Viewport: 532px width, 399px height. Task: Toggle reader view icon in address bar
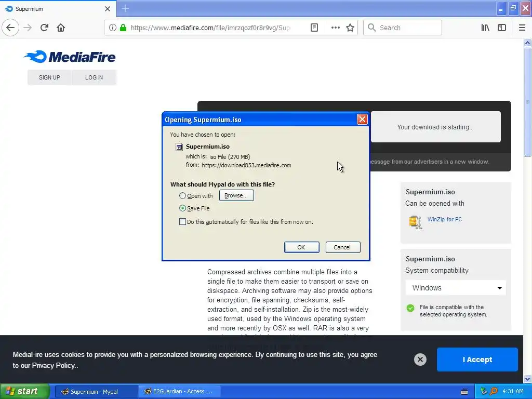coord(314,28)
